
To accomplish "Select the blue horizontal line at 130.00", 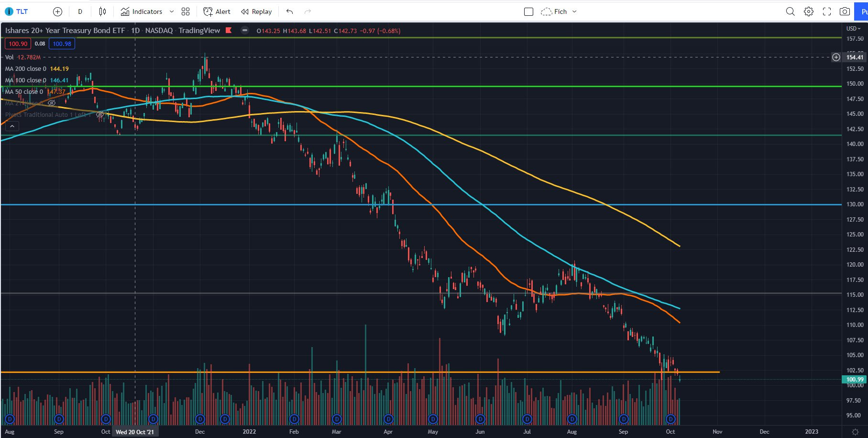I will pyautogui.click(x=421, y=204).
